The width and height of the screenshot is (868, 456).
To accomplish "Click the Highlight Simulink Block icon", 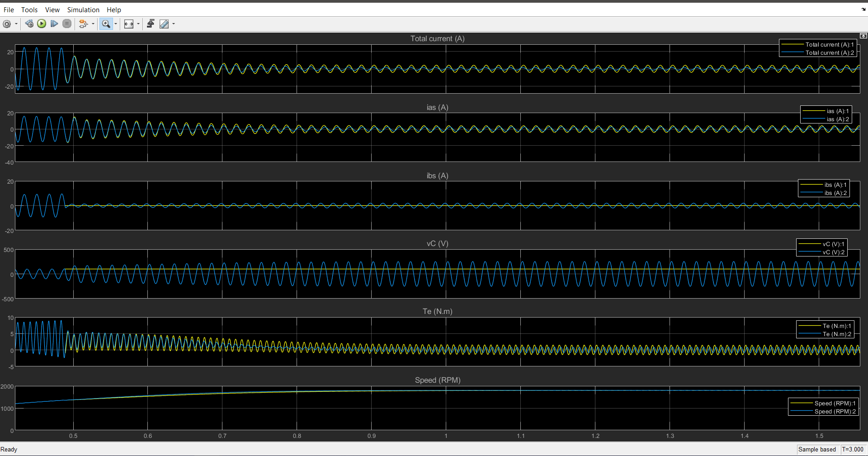I will (83, 24).
